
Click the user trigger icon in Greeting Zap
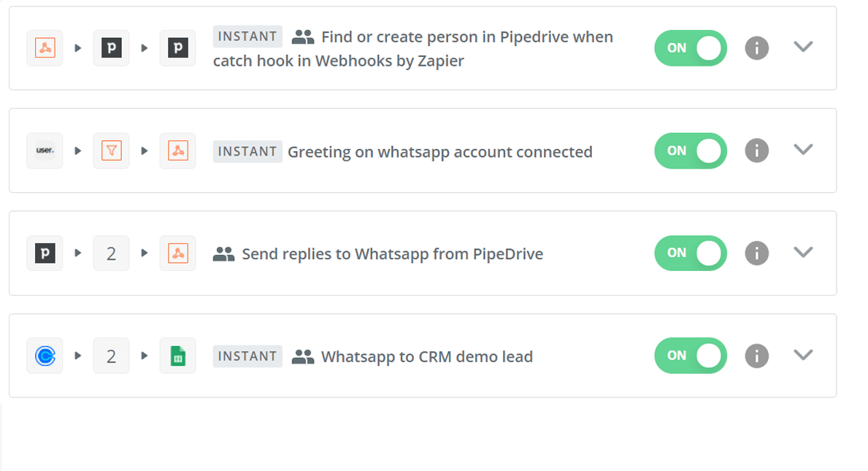[45, 150]
